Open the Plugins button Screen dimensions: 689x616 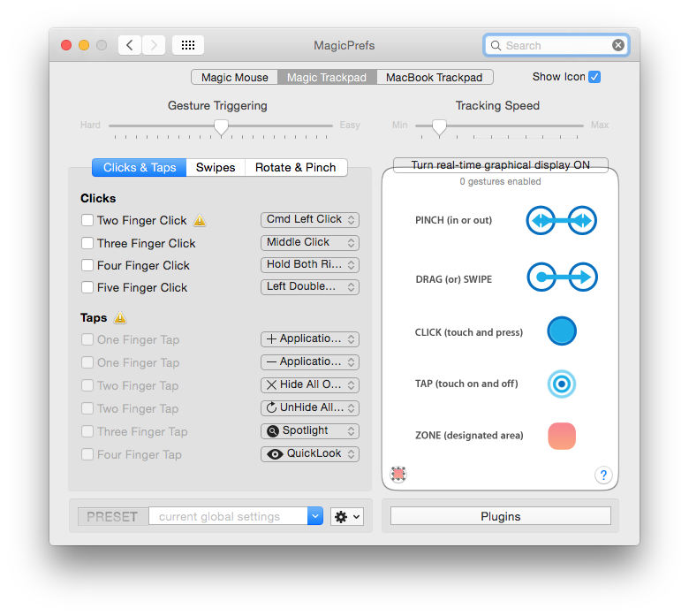(500, 516)
